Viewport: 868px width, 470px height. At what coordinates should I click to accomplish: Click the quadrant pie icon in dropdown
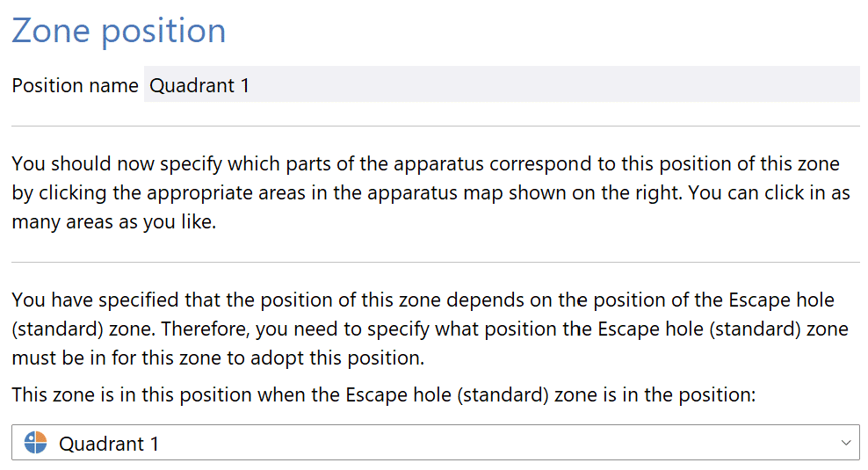pyautogui.click(x=36, y=443)
